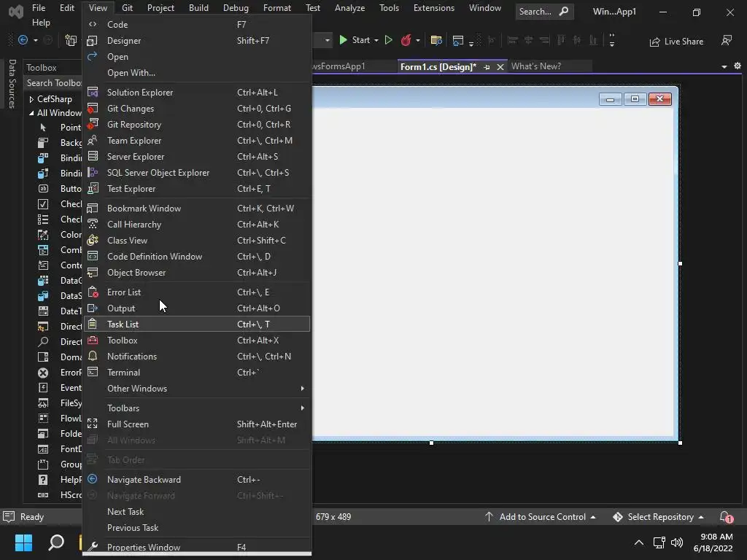Click SQL Server Object Explorer icon
Screen dimensions: 747x560
pyautogui.click(x=93, y=172)
